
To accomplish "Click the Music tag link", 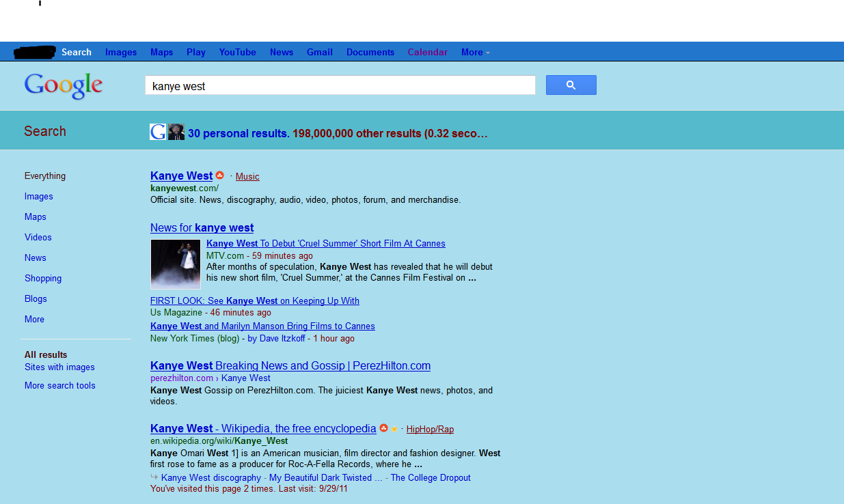I will point(247,176).
